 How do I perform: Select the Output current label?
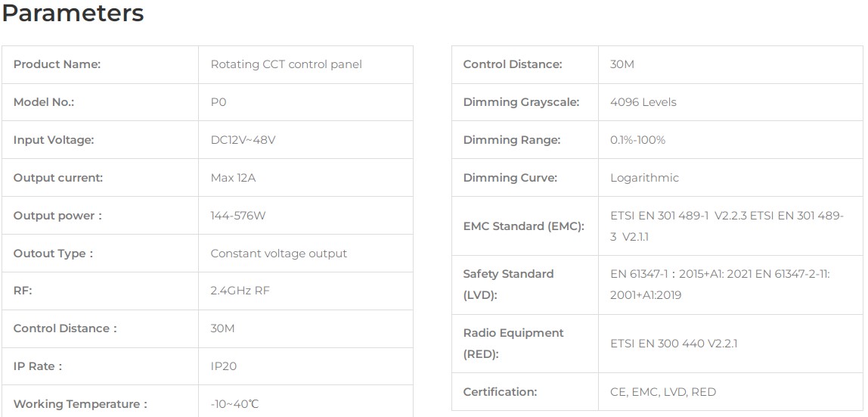58,178
